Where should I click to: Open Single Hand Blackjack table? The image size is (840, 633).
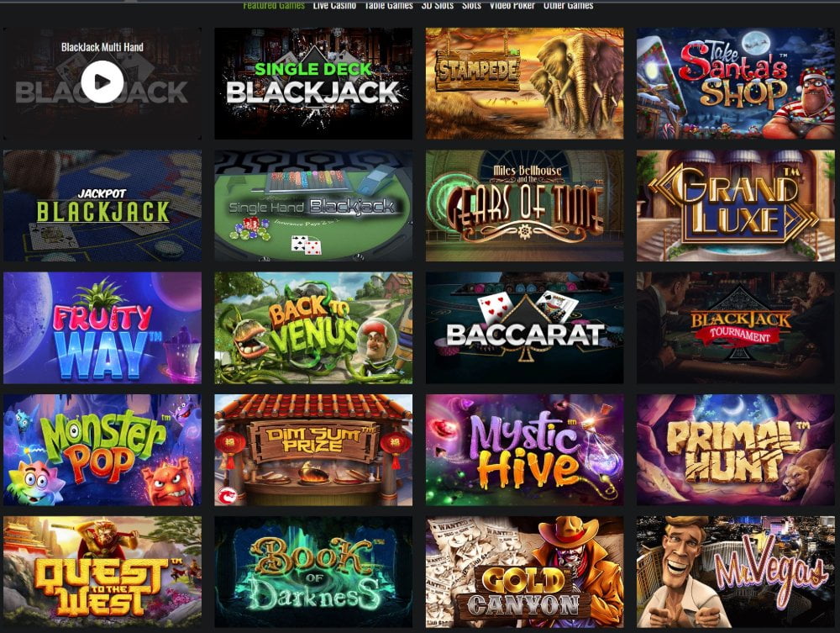(x=313, y=206)
